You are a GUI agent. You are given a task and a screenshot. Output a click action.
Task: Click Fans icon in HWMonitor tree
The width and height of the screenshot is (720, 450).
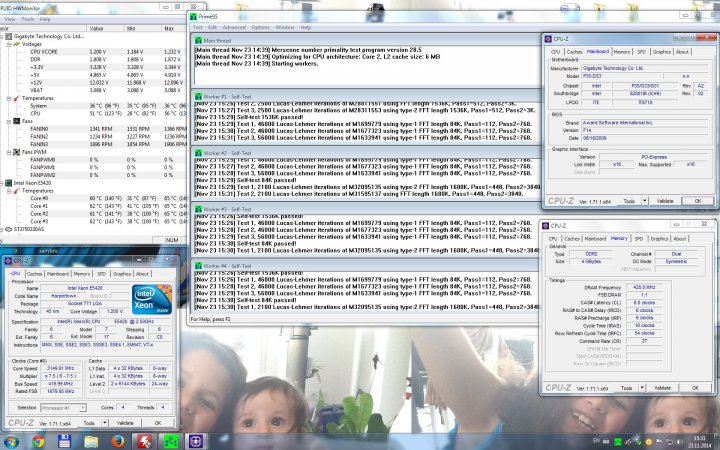pyautogui.click(x=17, y=121)
